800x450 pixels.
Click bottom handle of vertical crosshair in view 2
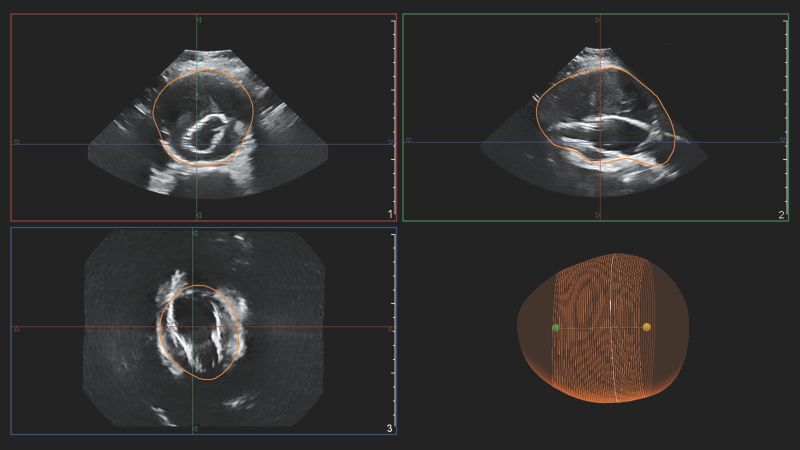coord(598,215)
